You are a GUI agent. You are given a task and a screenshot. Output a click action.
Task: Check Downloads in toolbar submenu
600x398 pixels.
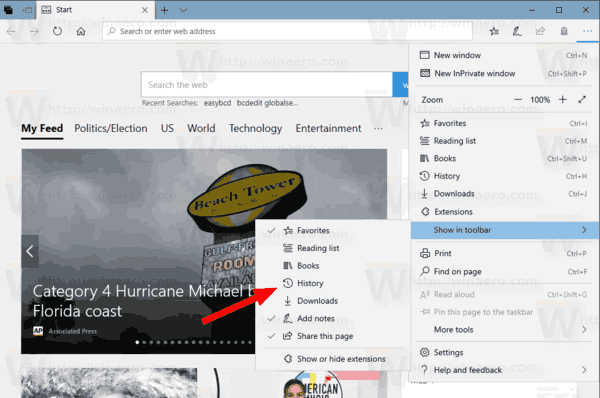tap(333, 301)
